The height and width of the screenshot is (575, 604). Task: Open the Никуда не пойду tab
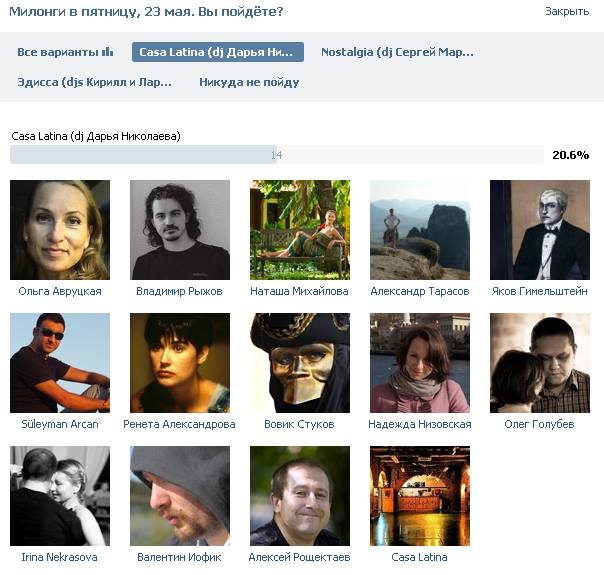click(249, 82)
